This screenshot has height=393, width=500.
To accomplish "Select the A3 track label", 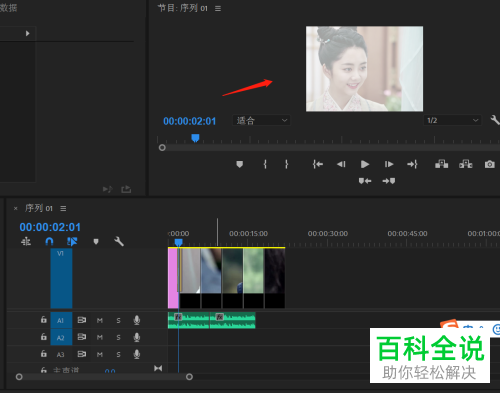I will point(61,354).
